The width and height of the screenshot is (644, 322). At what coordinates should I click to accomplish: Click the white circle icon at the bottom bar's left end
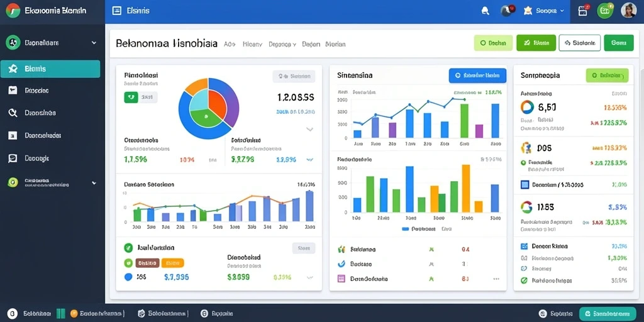pos(13,314)
